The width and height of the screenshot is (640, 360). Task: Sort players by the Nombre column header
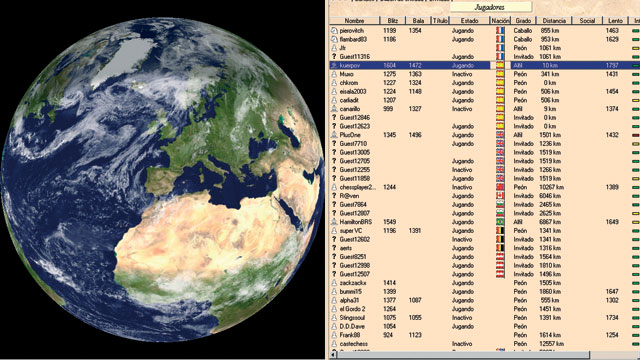coord(354,20)
